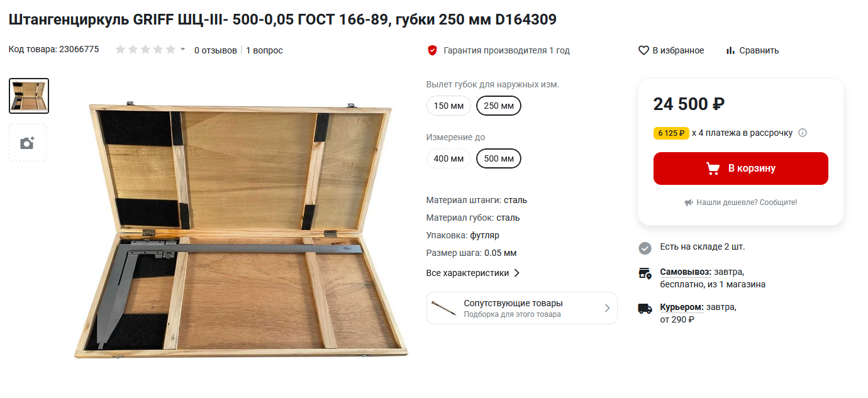Click the Самовывоз pickup link

686,272
